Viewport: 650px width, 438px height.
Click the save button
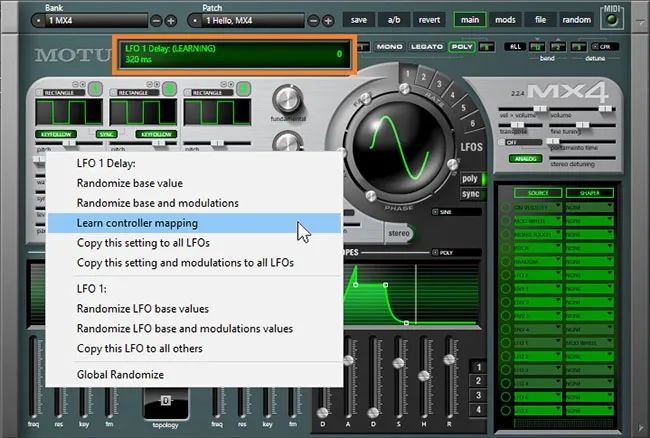pos(359,20)
